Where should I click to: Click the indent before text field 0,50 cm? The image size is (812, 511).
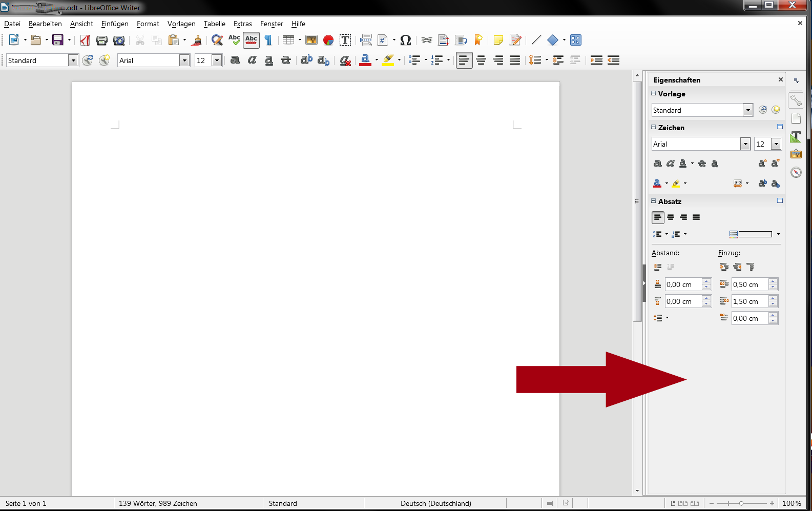click(x=749, y=284)
